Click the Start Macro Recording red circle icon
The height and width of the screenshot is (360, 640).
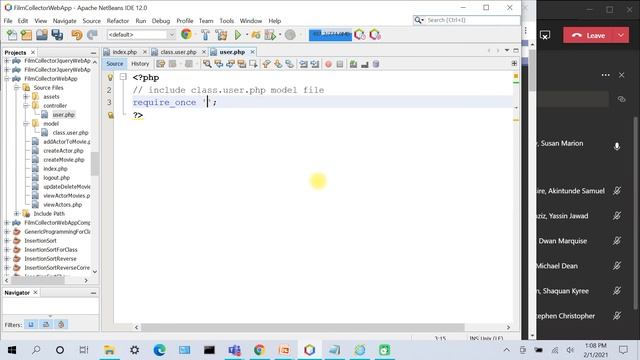click(329, 64)
